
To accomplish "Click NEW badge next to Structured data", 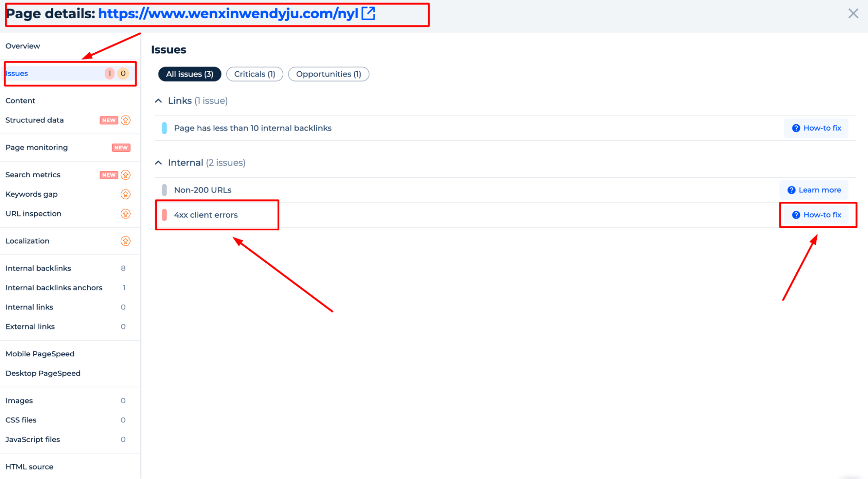I will tap(109, 120).
